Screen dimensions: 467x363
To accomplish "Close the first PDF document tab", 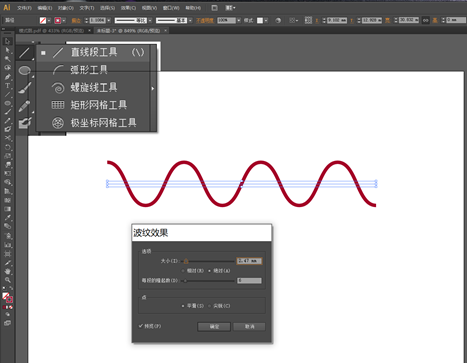I will [x=89, y=31].
